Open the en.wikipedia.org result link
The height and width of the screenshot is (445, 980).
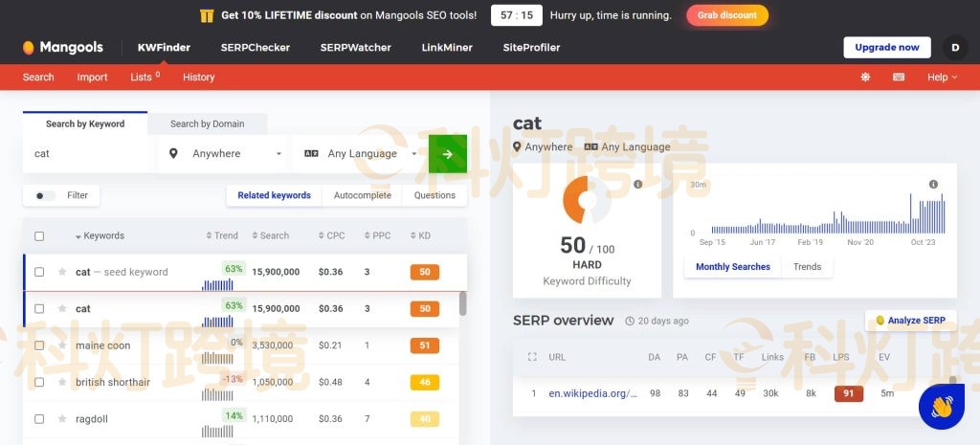pos(593,393)
